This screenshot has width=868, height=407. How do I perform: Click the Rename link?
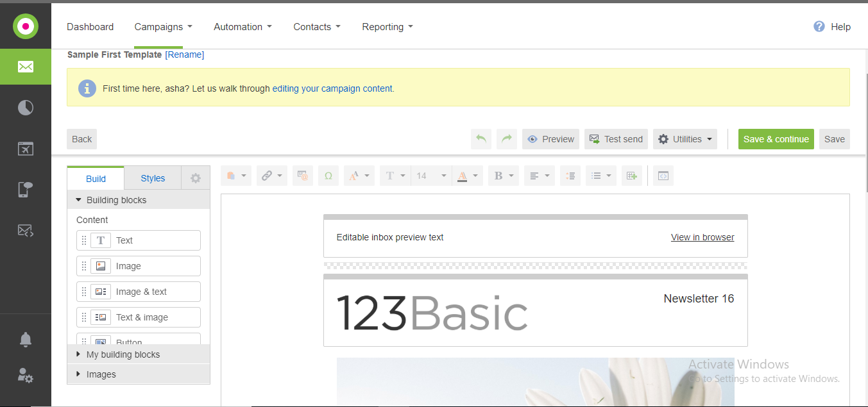185,55
